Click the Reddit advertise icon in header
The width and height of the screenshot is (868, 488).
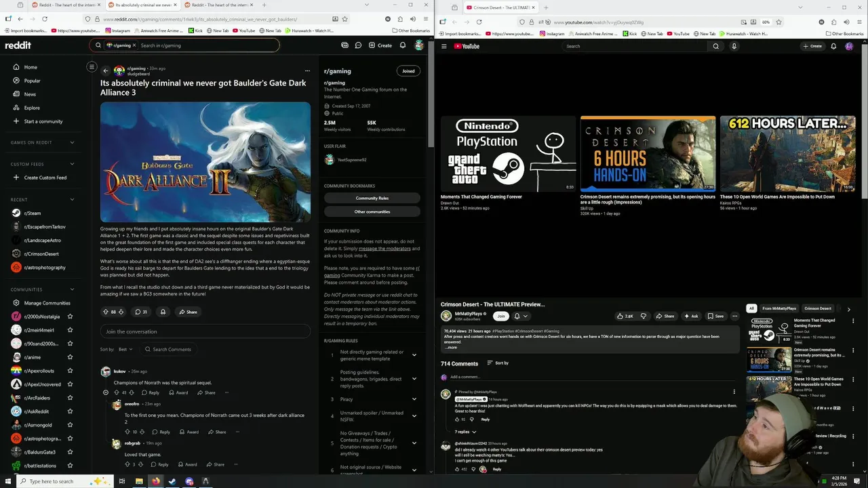pyautogui.click(x=344, y=45)
